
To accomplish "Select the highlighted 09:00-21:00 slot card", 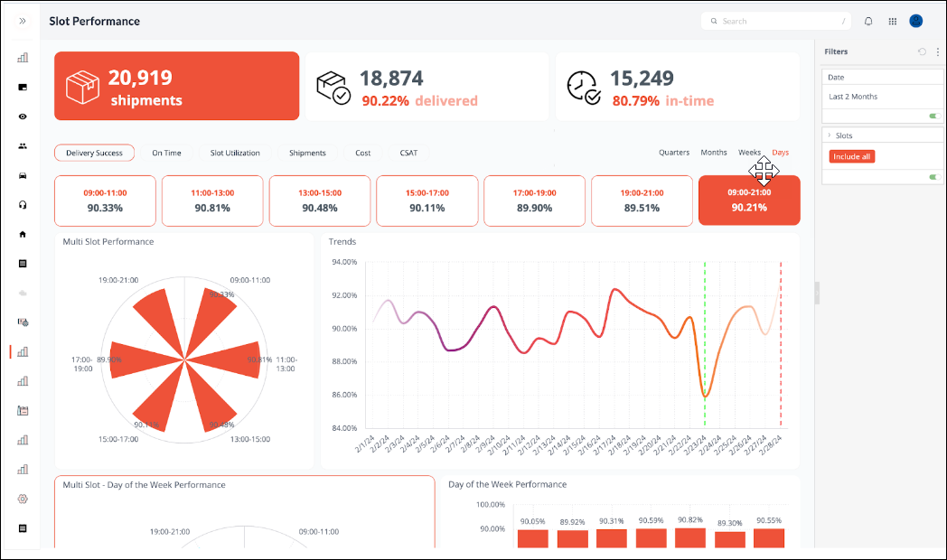I will click(749, 201).
